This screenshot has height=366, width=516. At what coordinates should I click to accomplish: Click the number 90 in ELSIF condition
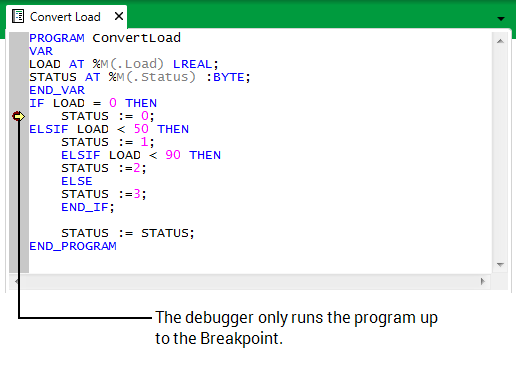[x=173, y=155]
